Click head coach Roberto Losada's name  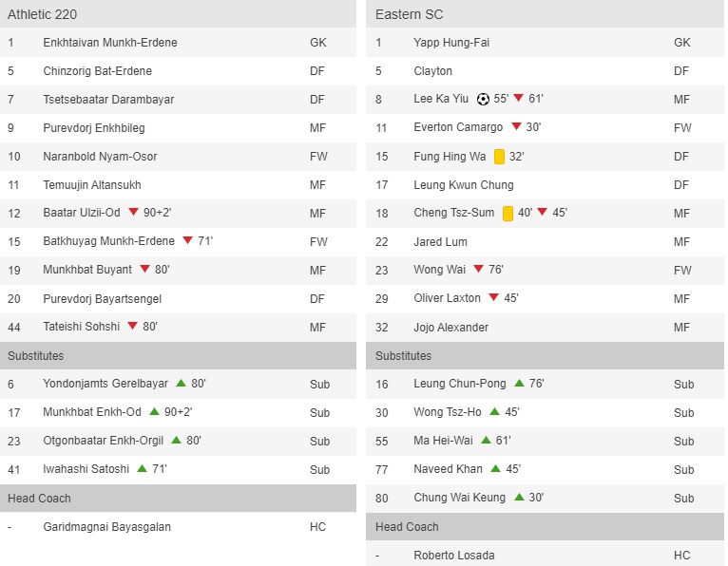(453, 556)
